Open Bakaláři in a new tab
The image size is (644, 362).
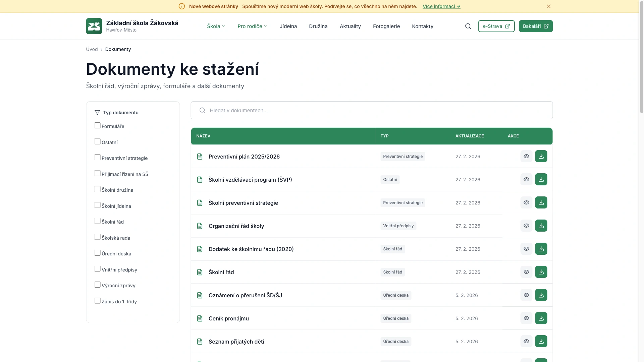click(x=536, y=26)
